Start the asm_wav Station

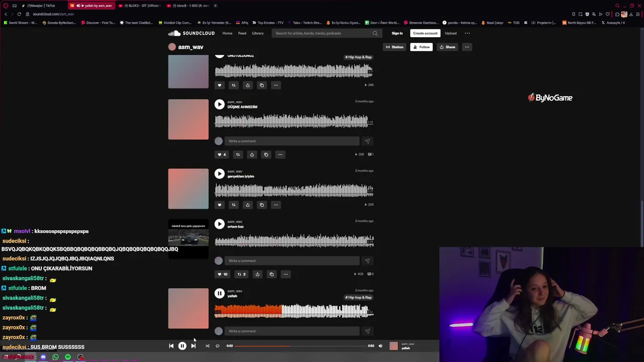click(x=394, y=47)
